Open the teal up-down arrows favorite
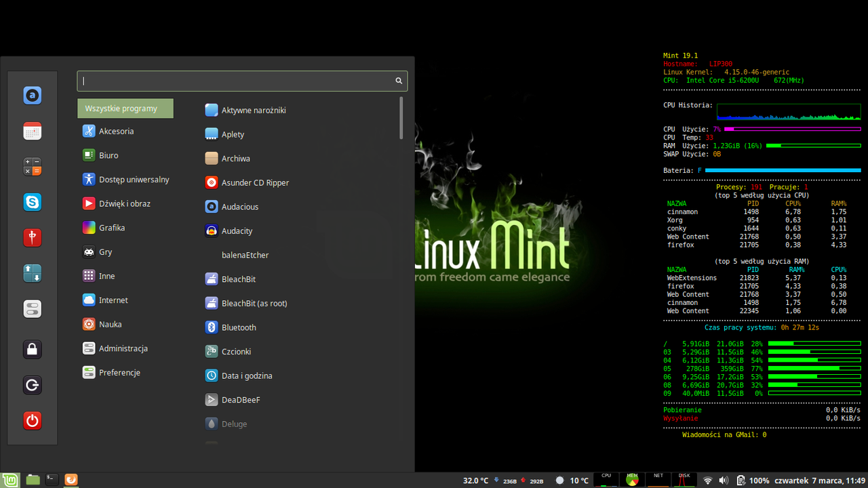 click(x=33, y=273)
